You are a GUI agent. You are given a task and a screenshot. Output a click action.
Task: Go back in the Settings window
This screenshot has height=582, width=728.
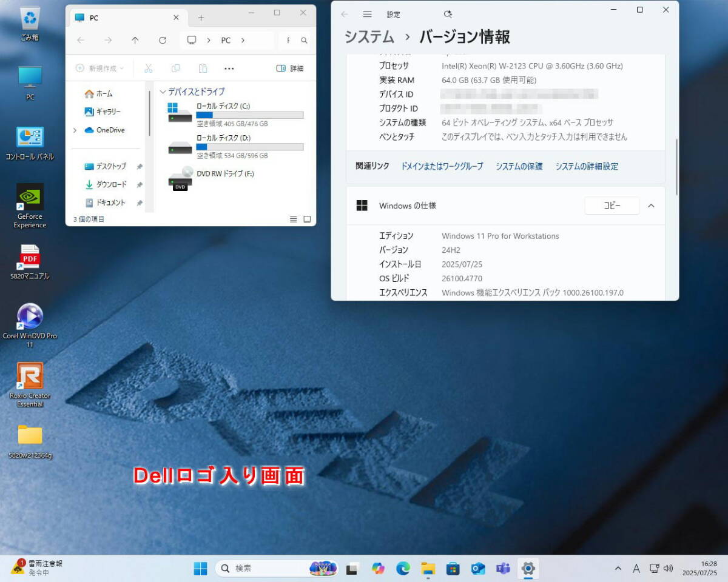(345, 14)
